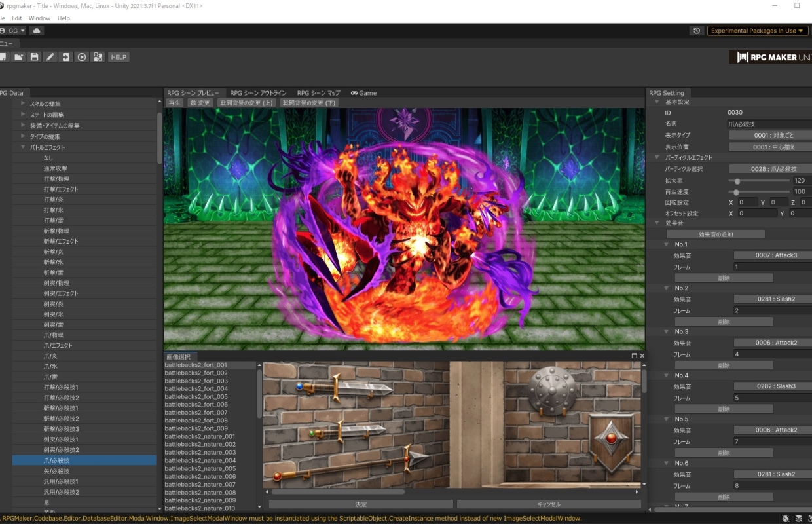Select 矢/必殺技 in the battle effect list
Viewport: 812px width, 524px height.
[x=84, y=471]
